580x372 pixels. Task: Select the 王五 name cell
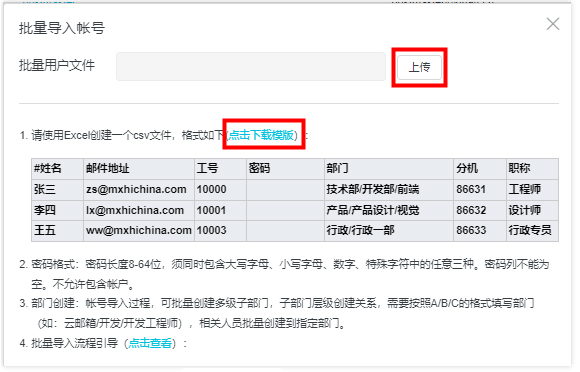pyautogui.click(x=57, y=231)
